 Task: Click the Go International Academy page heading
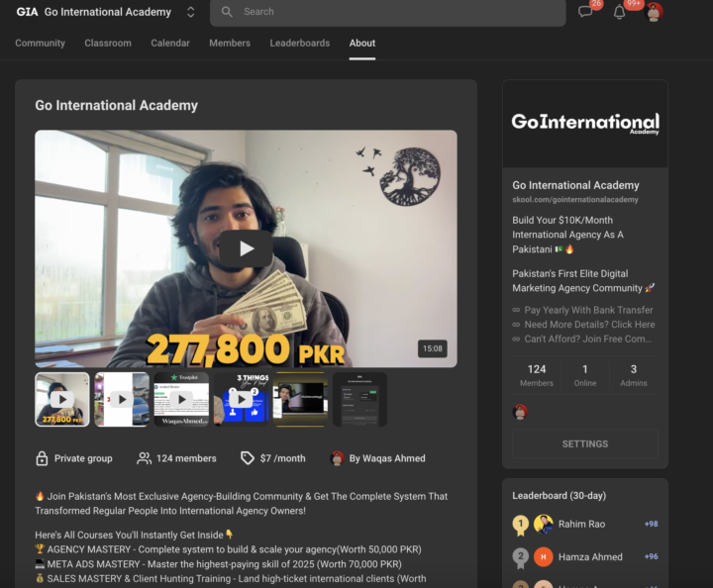point(117,105)
